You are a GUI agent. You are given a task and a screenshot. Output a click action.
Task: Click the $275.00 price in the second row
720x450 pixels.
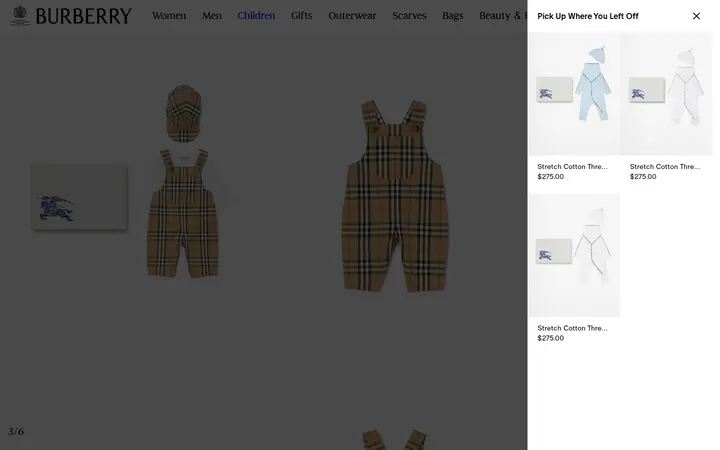coord(551,338)
